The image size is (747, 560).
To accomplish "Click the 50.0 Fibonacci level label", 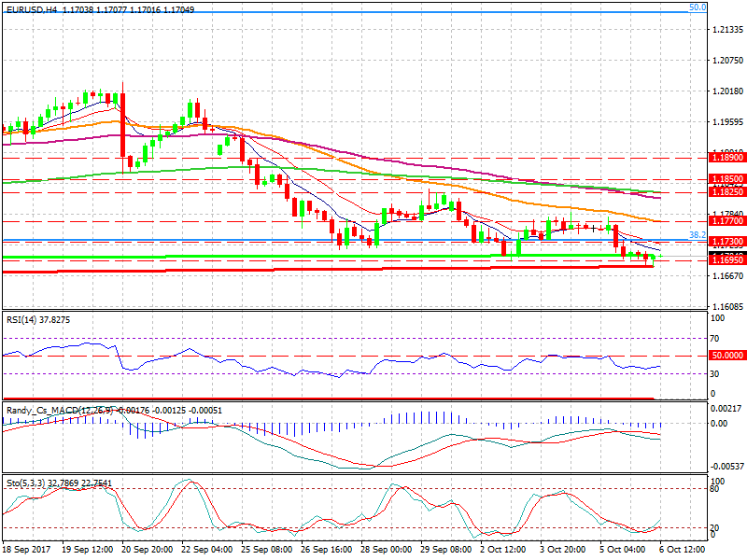I will click(x=697, y=7).
